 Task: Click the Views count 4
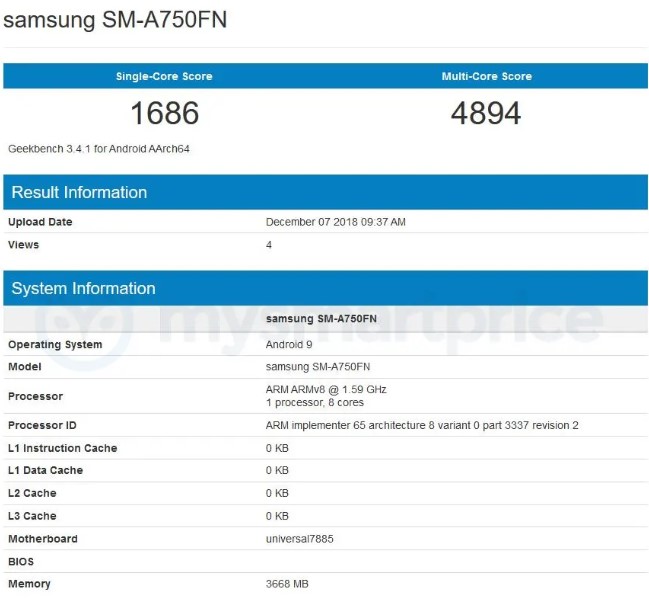pyautogui.click(x=269, y=245)
